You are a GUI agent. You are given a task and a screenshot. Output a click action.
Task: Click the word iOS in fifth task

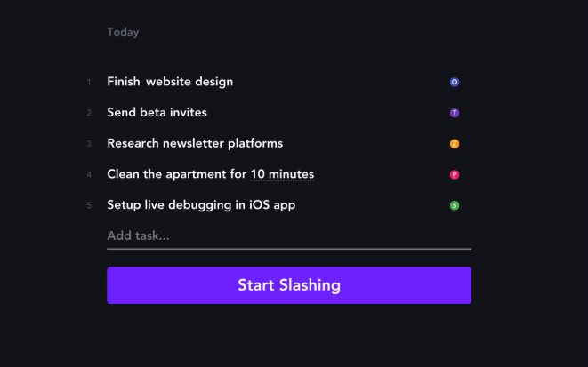pyautogui.click(x=259, y=205)
